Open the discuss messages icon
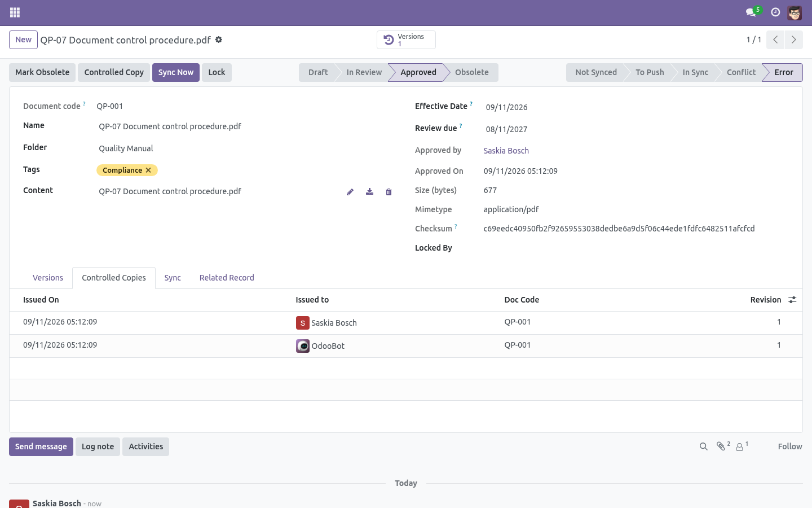Screen dimensions: 812x508 [x=751, y=12]
